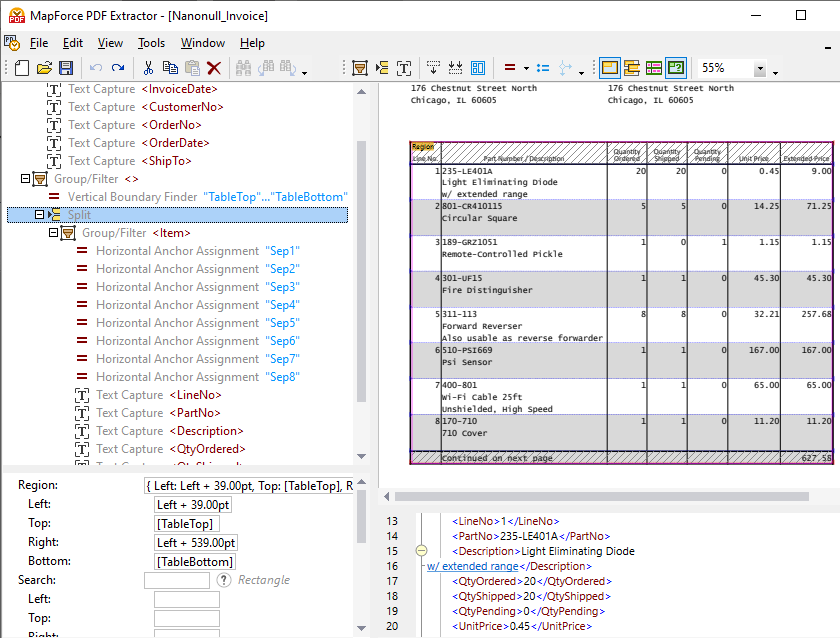Click the 'w/ extended range' link

tap(472, 566)
